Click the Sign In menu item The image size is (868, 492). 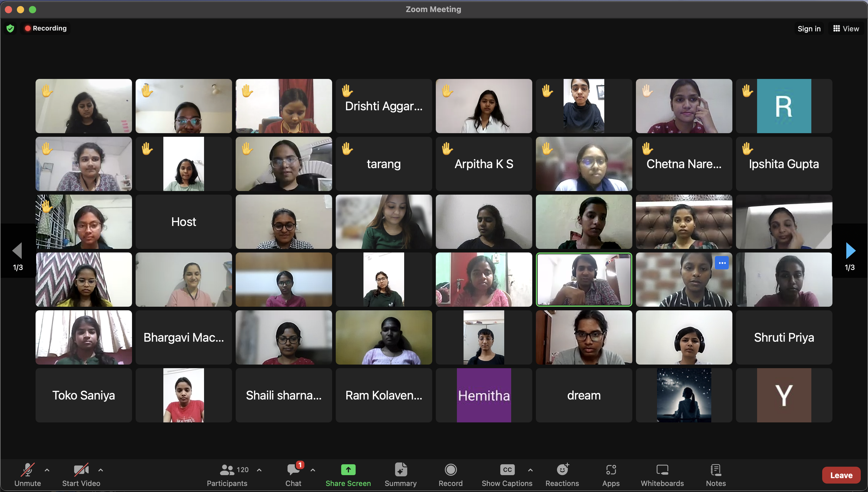(808, 28)
